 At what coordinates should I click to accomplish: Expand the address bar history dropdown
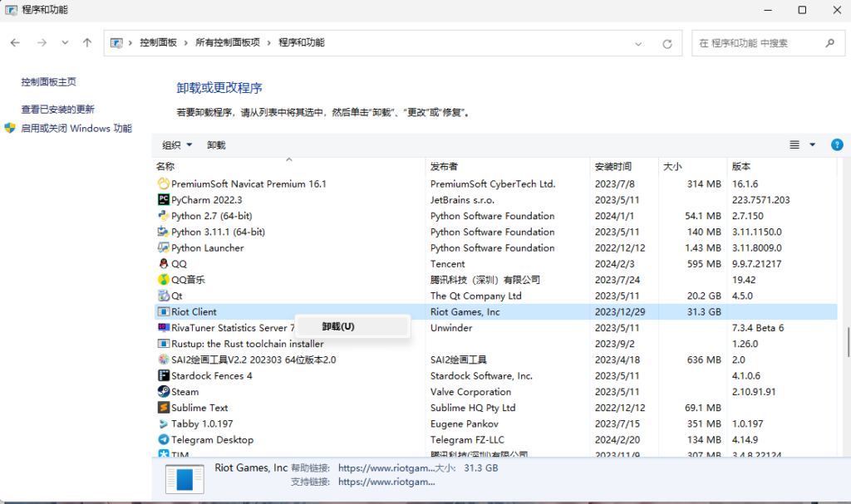638,44
